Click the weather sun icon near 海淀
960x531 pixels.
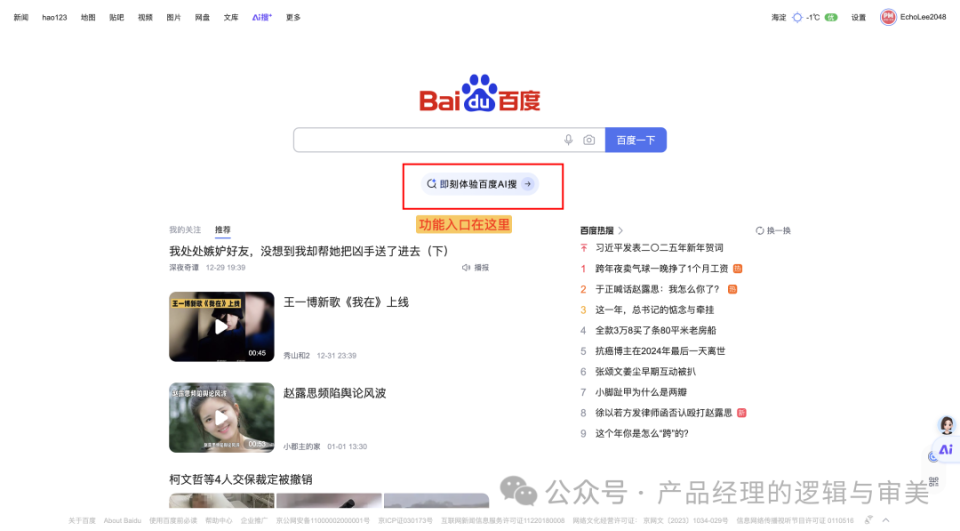[797, 17]
